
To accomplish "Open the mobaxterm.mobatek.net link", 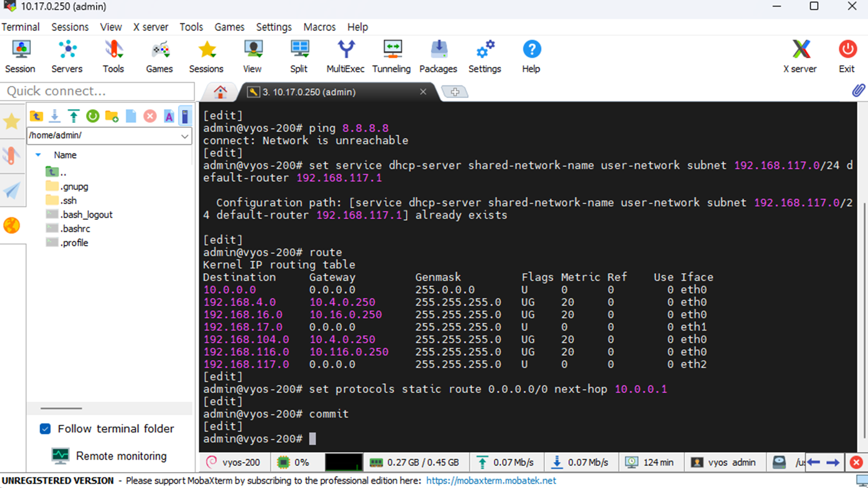I will [491, 481].
